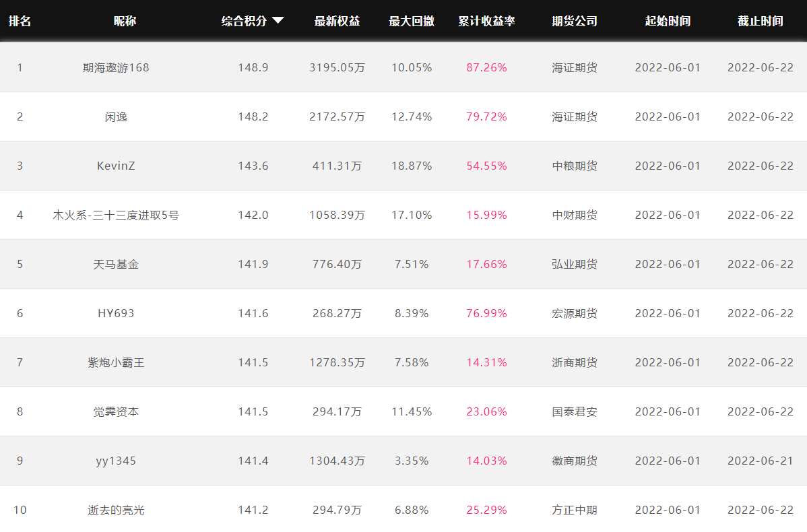Open the 天马基金 nickname

click(116, 265)
